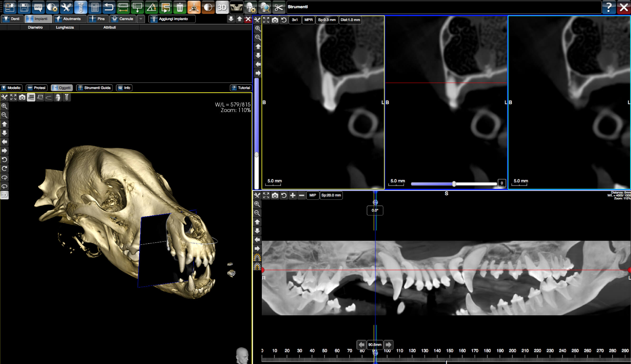This screenshot has height=364, width=631.
Task: Select the distance ruler measurement tool
Action: tap(123, 7)
